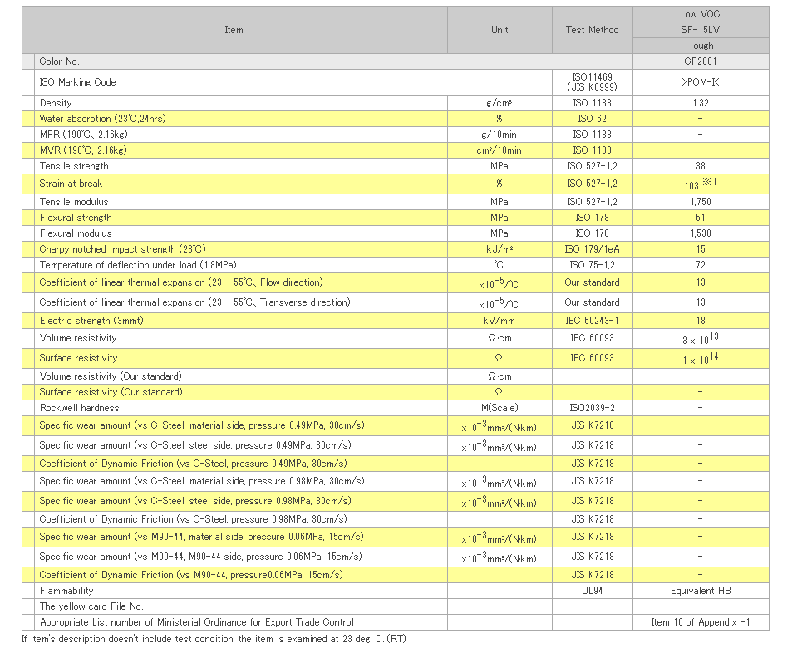
Task: Click the 'Flammability' row label
Action: click(x=66, y=591)
